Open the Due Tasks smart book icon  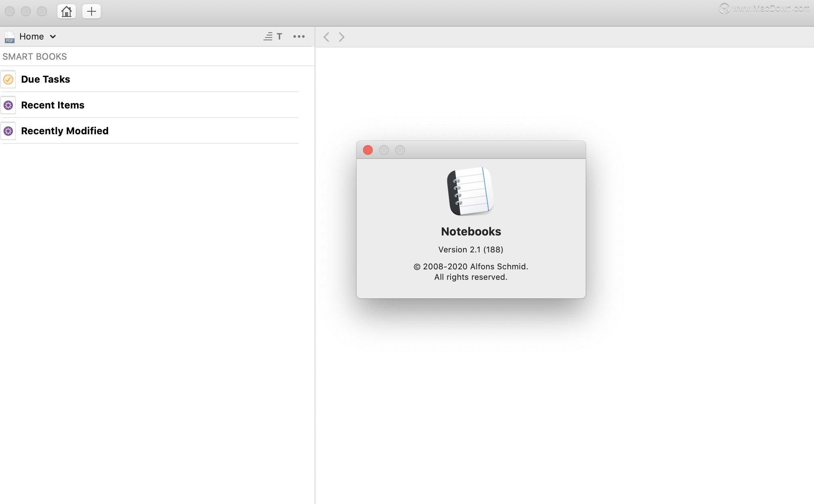pyautogui.click(x=8, y=79)
